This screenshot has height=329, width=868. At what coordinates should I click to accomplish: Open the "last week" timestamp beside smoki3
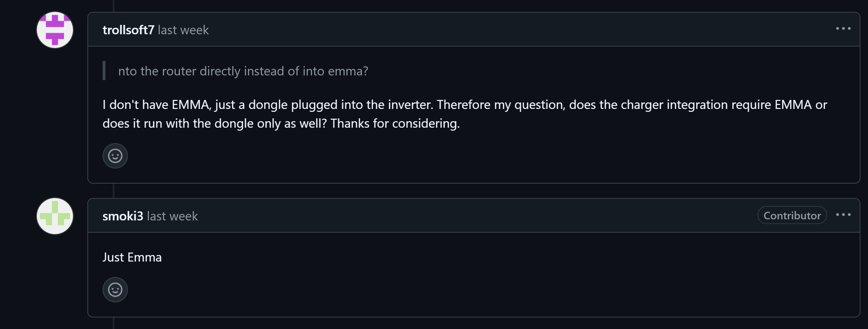172,216
